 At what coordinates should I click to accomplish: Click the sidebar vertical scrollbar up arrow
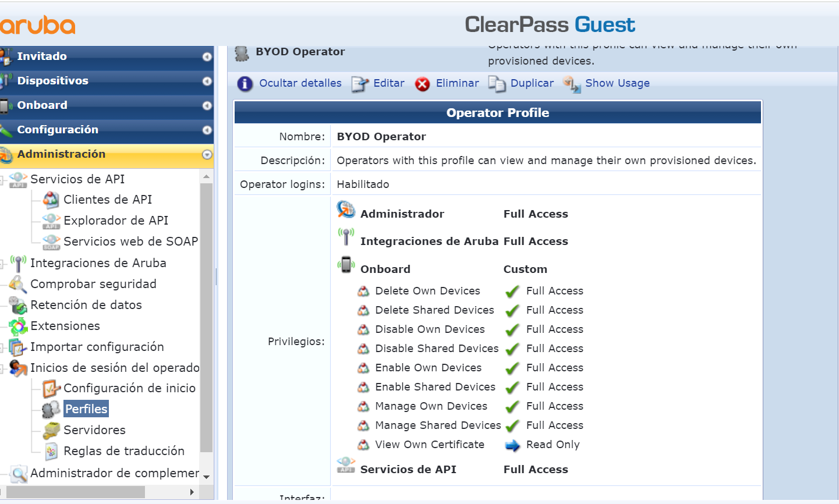click(x=207, y=176)
